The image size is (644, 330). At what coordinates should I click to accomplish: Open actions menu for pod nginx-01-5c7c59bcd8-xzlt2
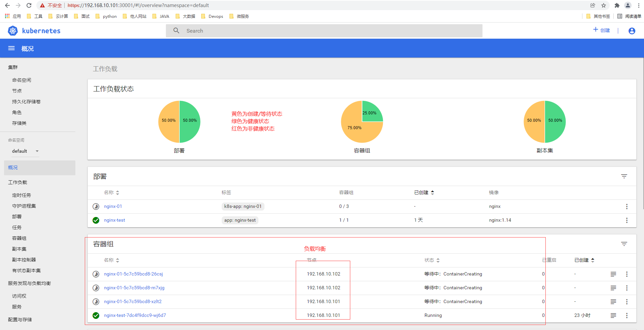627,302
